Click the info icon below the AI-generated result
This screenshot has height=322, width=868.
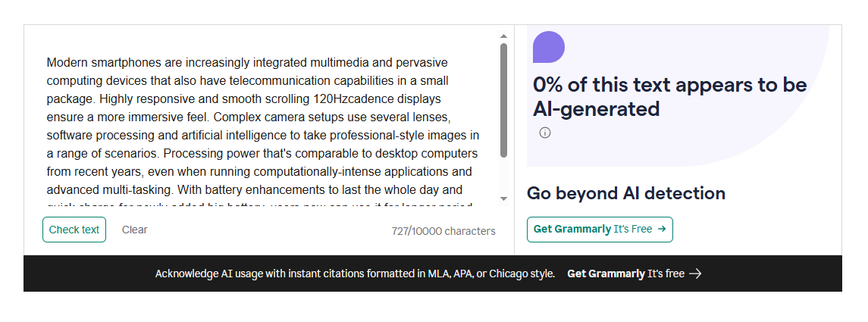tap(545, 133)
